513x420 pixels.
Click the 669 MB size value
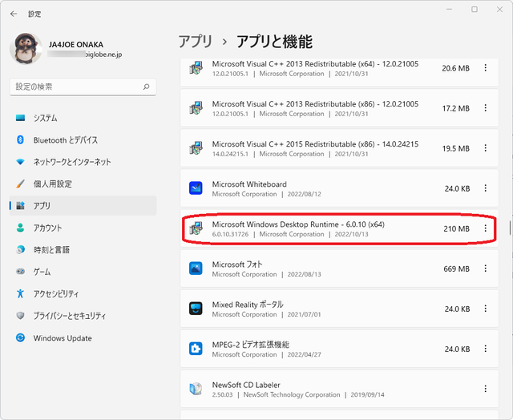pos(456,269)
